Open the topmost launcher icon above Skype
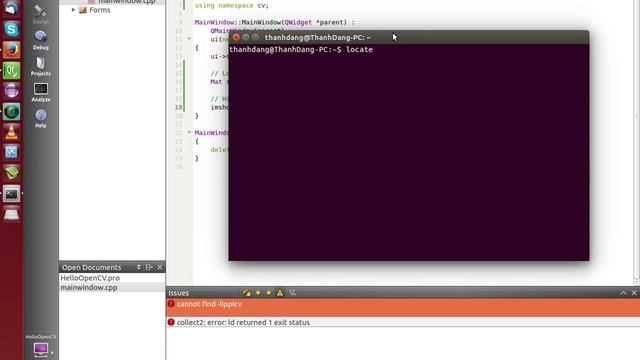The height and width of the screenshot is (360, 640). click(x=11, y=8)
